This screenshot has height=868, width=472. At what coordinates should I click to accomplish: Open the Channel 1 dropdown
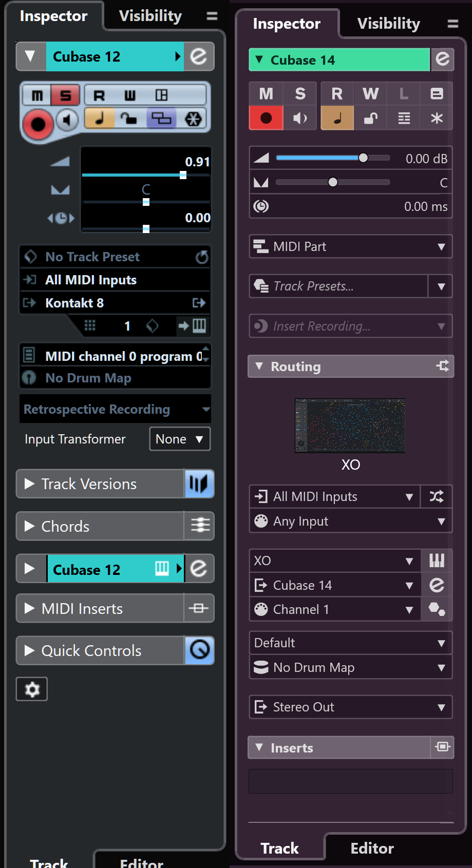click(x=335, y=609)
